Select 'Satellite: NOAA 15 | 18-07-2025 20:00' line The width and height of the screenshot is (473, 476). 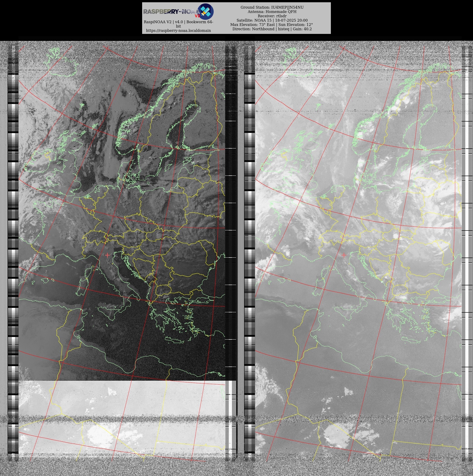click(x=272, y=20)
